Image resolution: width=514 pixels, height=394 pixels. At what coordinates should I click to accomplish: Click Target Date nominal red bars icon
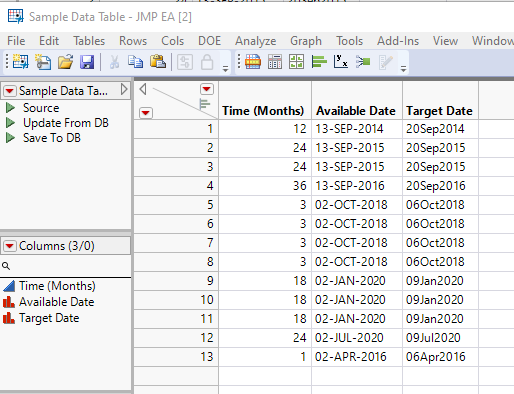tap(9, 318)
